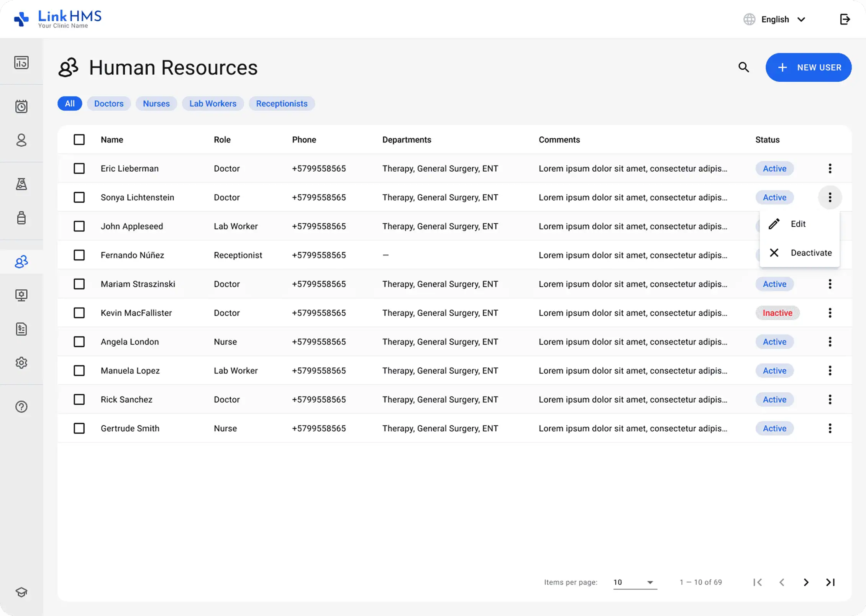The height and width of the screenshot is (616, 866).
Task: Open the appointments clock-calendar sidebar icon
Action: pos(21,106)
